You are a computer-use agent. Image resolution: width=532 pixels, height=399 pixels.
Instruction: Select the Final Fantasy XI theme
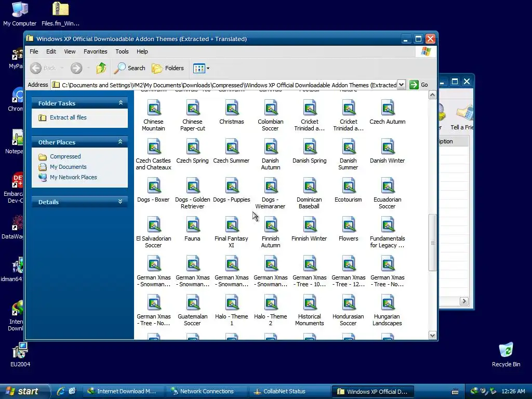point(231,232)
